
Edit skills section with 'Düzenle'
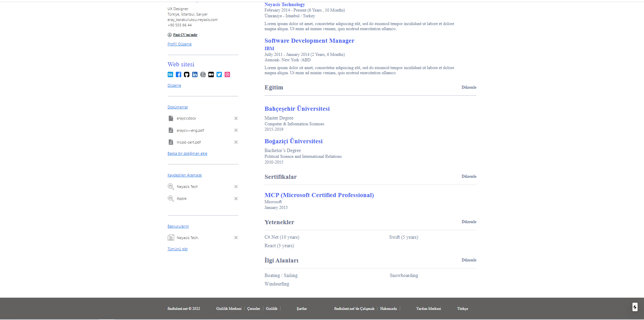pos(469,222)
